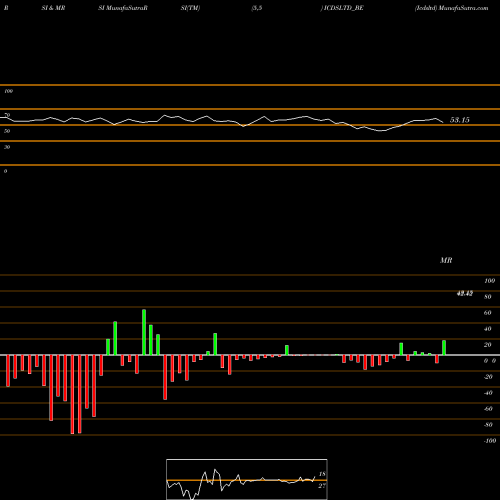Click the RSI value label 53.15
The image size is (500, 500).
point(459,120)
